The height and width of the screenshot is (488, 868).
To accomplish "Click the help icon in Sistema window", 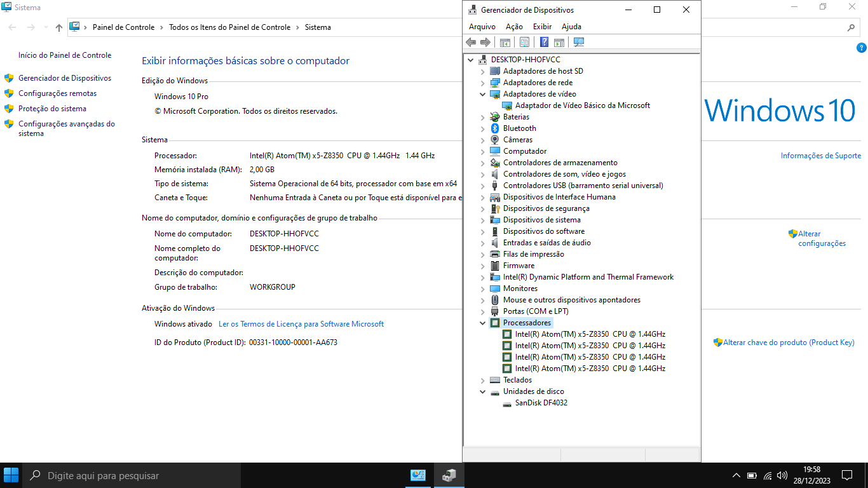I will [861, 48].
